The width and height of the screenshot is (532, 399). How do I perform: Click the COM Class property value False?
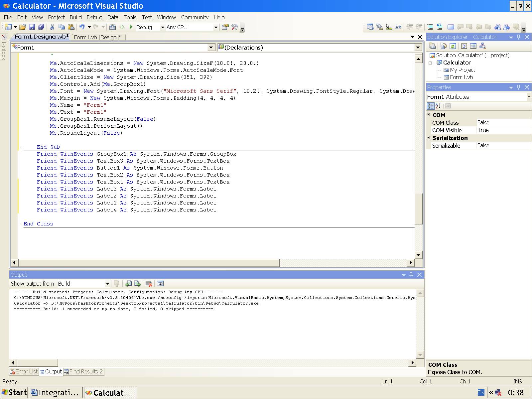[503, 122]
